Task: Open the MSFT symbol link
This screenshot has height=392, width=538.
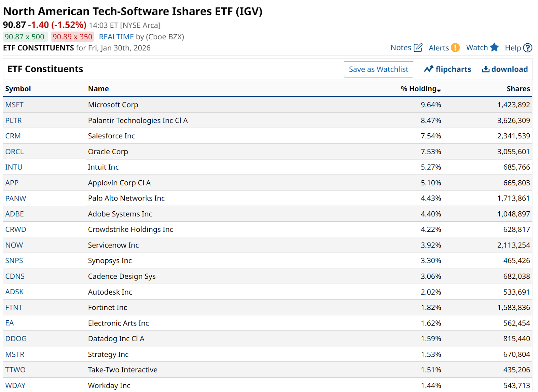Action: point(14,105)
